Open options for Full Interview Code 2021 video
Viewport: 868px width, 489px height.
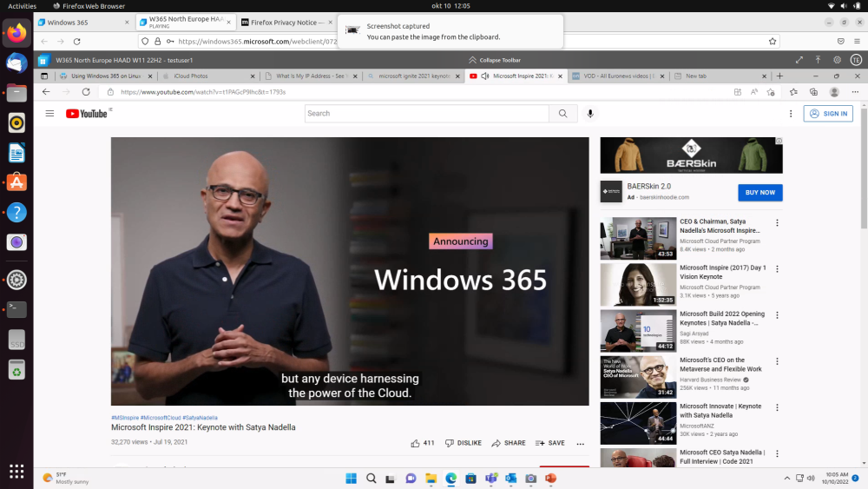(777, 453)
